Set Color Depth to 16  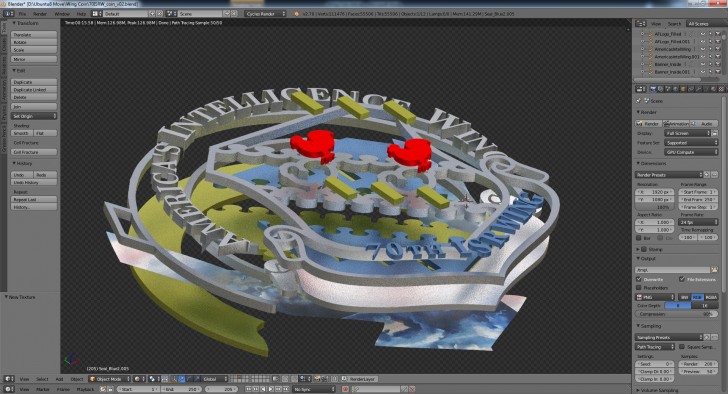click(705, 305)
